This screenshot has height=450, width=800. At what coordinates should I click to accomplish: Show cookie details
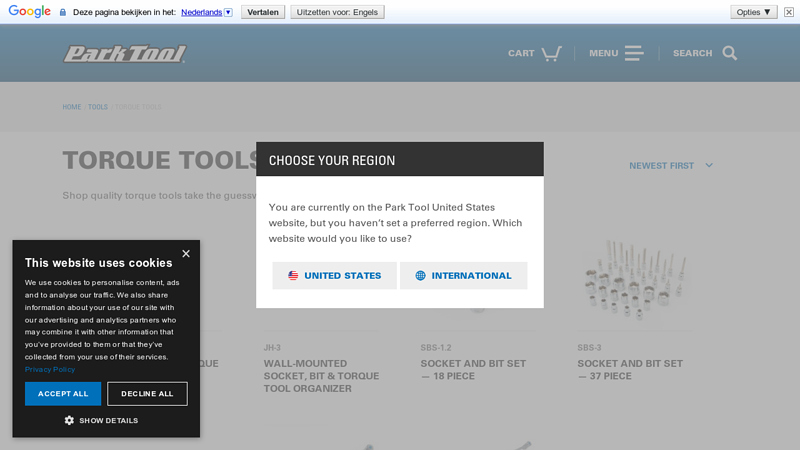pos(102,420)
